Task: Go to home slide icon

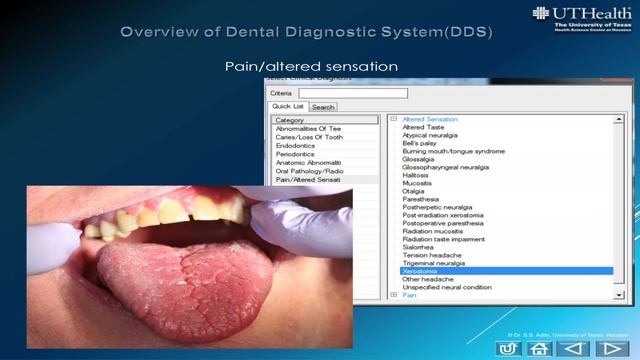Action: 539,349
